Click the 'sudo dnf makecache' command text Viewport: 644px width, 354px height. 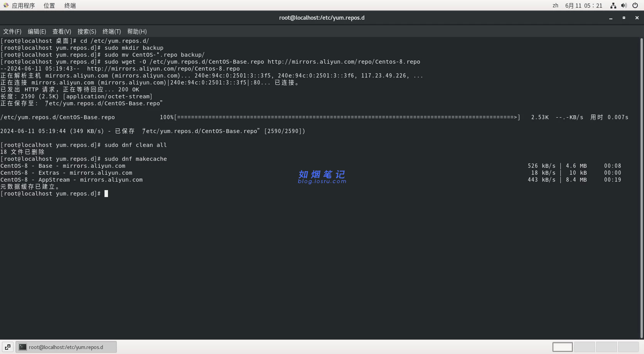(x=135, y=159)
